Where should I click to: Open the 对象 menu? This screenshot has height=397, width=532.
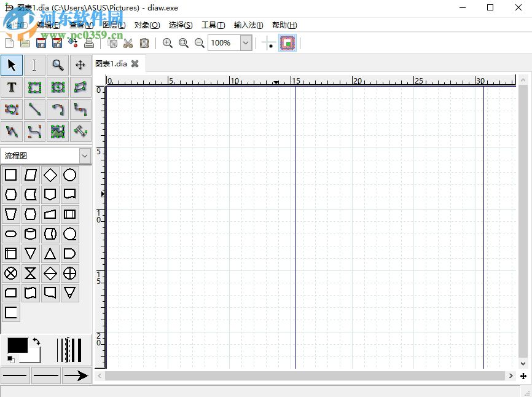146,25
